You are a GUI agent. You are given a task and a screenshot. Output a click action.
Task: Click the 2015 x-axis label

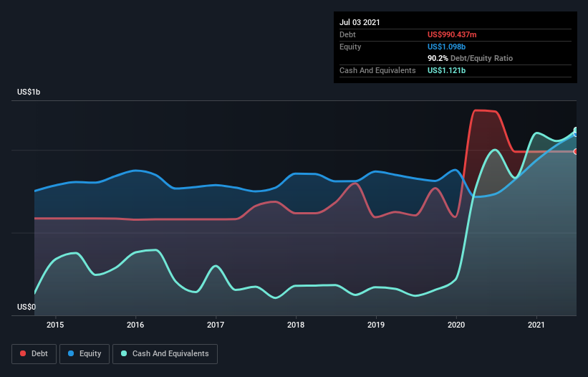click(x=55, y=325)
